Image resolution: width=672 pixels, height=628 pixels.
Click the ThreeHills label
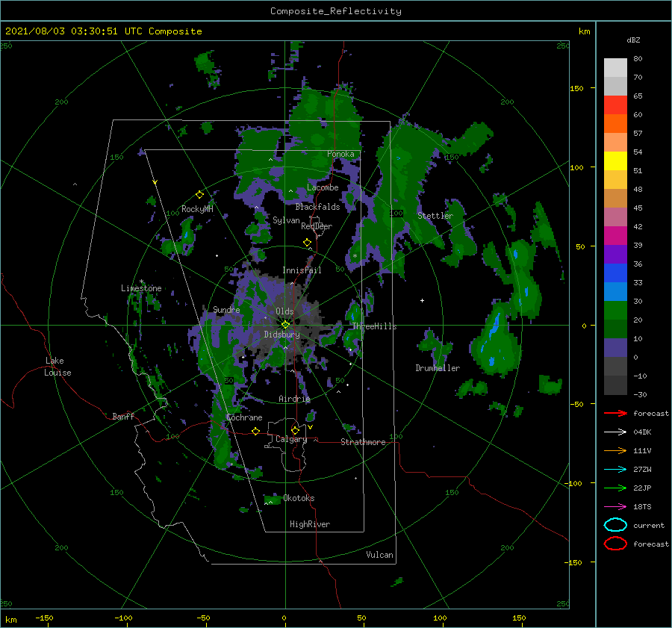coord(375,326)
